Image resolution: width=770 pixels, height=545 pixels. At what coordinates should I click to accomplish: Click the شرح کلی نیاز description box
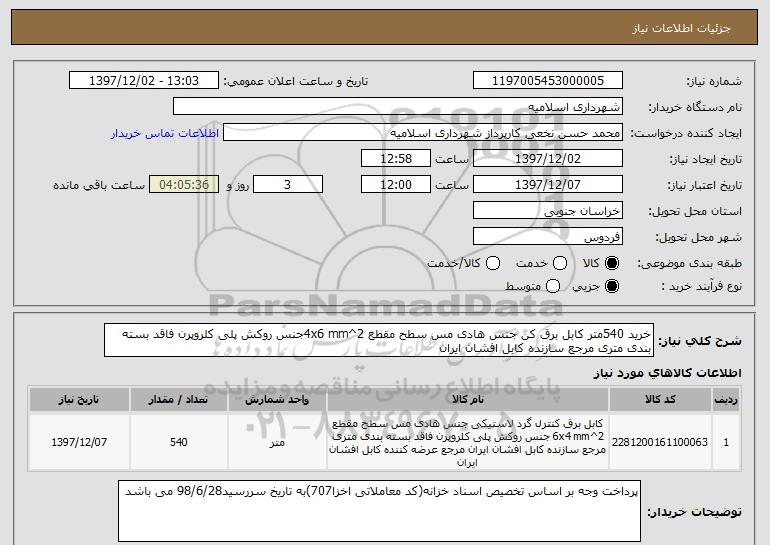[x=379, y=340]
